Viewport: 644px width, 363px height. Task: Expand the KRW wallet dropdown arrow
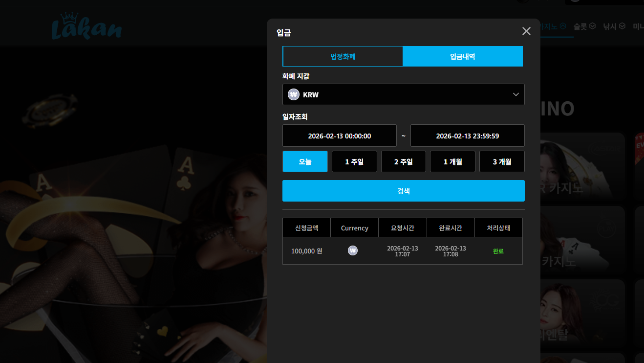click(516, 94)
